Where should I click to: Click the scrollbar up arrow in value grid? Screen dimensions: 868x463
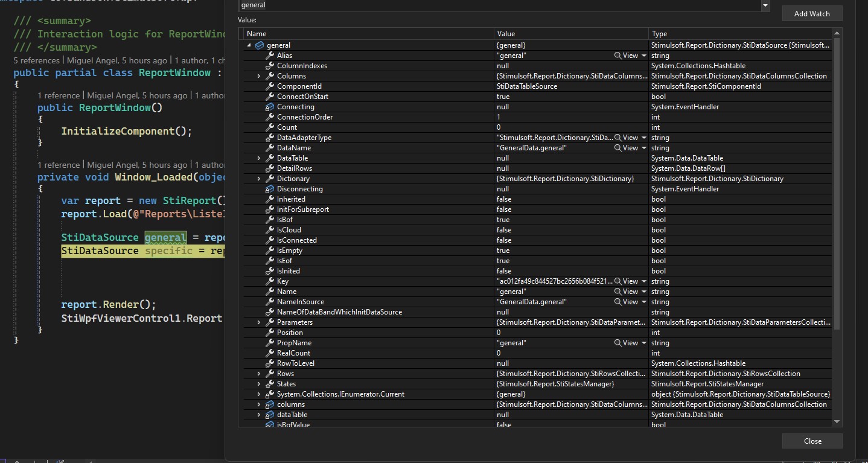(x=837, y=34)
